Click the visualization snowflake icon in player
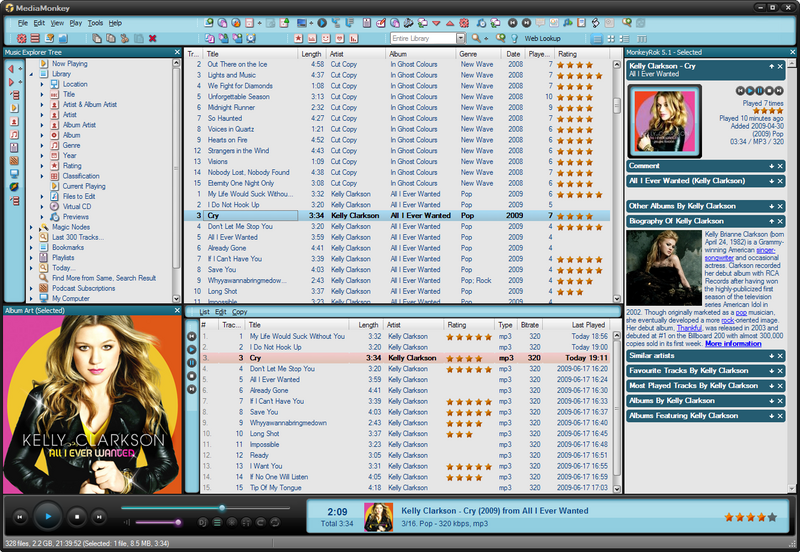 232,522
